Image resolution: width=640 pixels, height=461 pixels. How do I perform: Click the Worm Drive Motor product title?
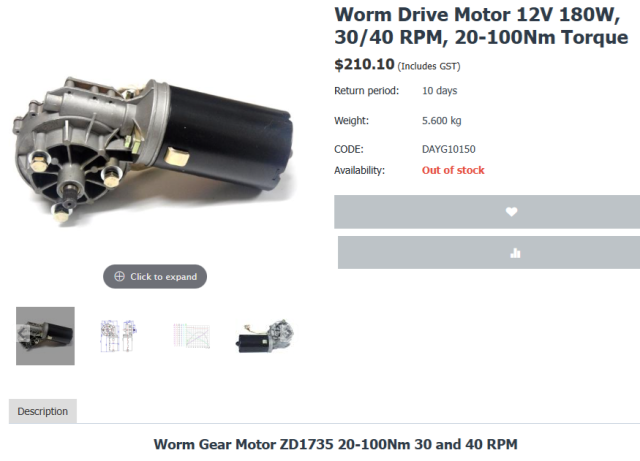pyautogui.click(x=481, y=26)
